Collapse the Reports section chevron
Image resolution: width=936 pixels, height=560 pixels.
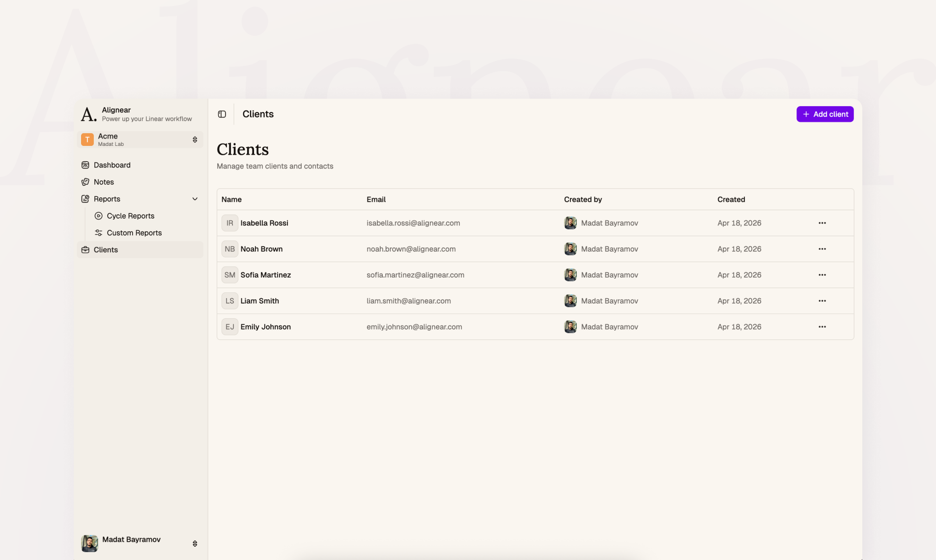coord(195,199)
